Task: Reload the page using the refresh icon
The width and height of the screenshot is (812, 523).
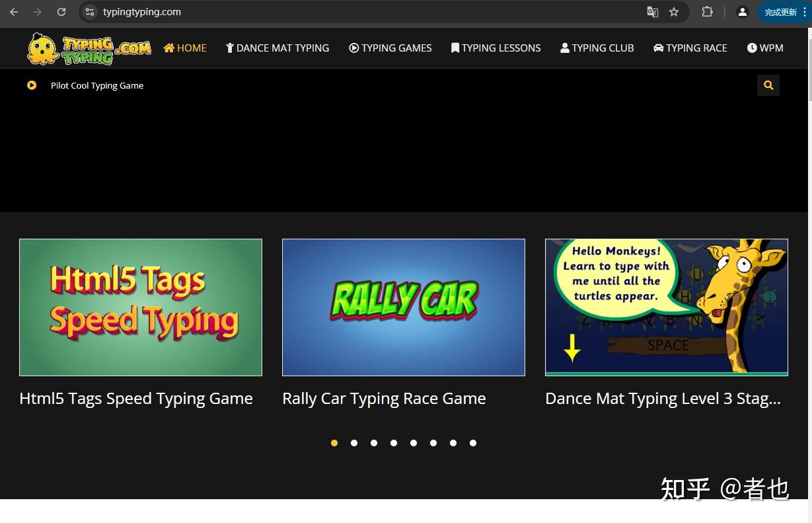Action: [61, 12]
